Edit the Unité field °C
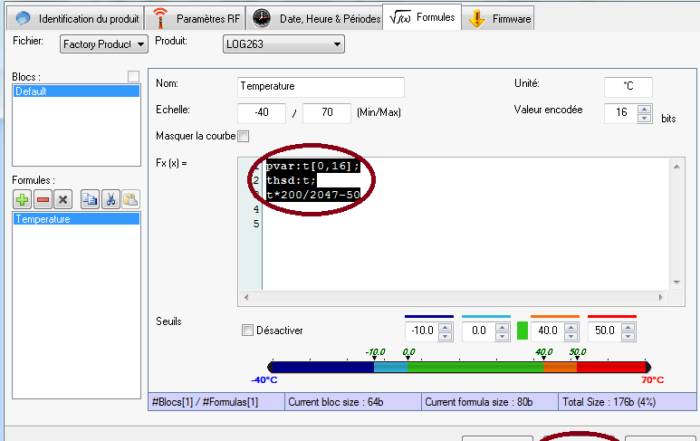Image resolution: width=700 pixels, height=441 pixels. (x=628, y=87)
